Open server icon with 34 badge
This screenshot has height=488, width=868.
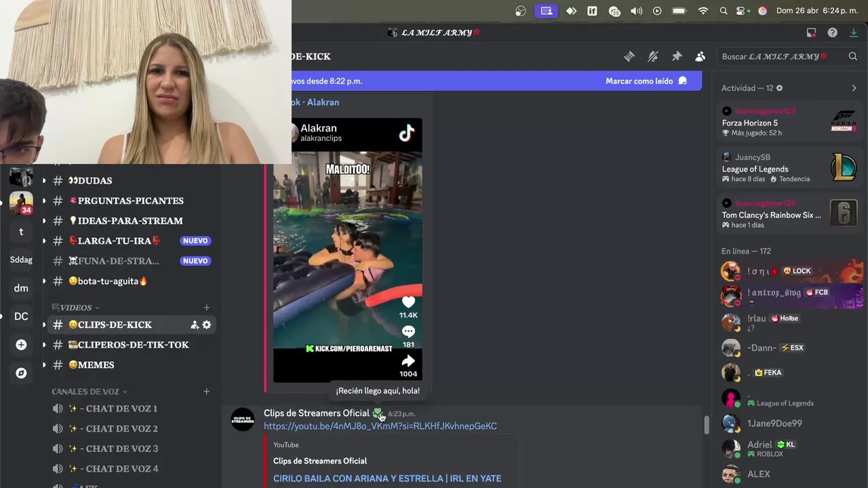tap(21, 203)
